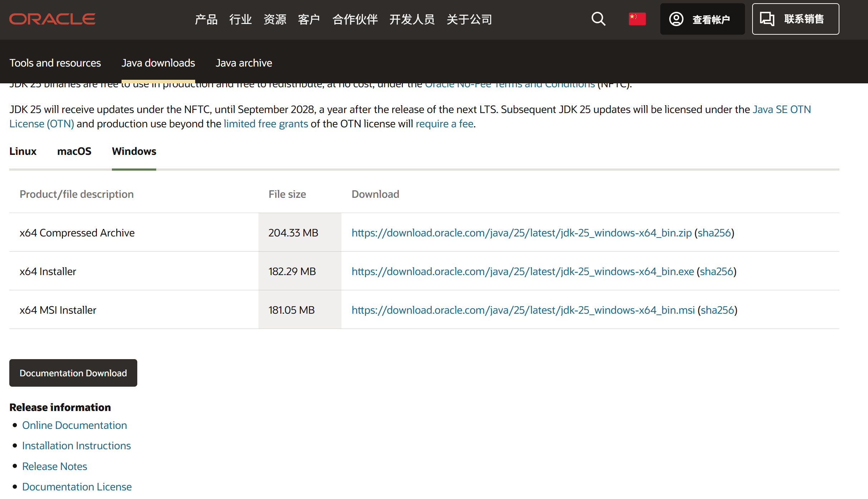The image size is (868, 499).
Task: Select the Java archive tab
Action: [244, 63]
